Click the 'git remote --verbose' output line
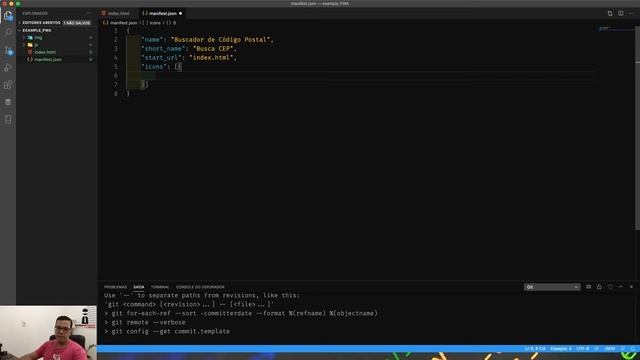 (144, 322)
